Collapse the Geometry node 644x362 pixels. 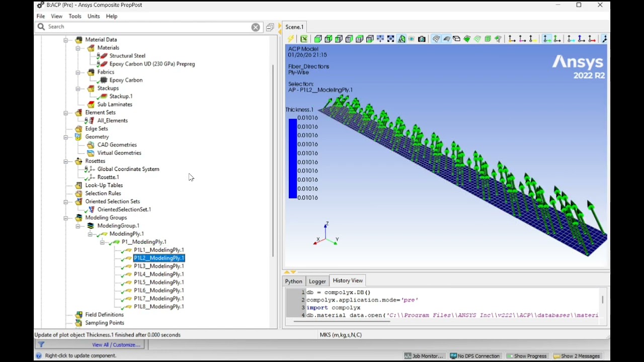tap(66, 137)
